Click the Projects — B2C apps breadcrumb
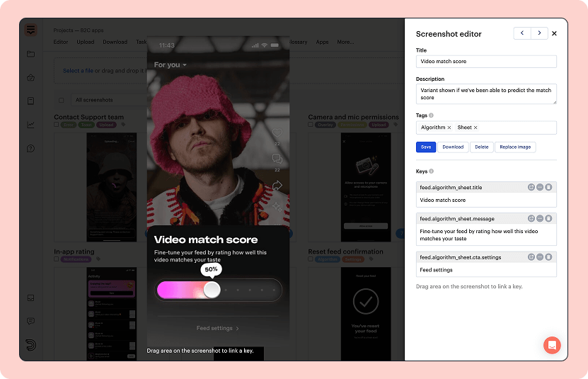The image size is (588, 379). (x=79, y=30)
